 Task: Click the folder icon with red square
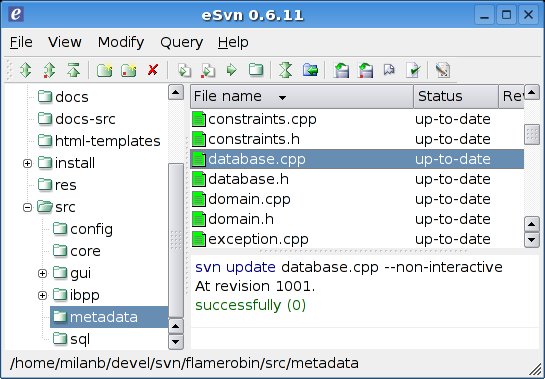(128, 70)
